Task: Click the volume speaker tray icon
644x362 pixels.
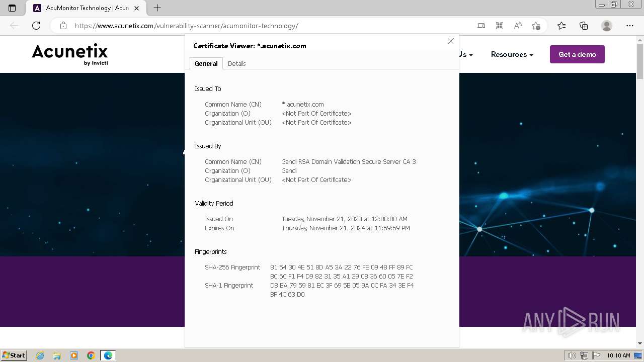Action: pos(572,355)
